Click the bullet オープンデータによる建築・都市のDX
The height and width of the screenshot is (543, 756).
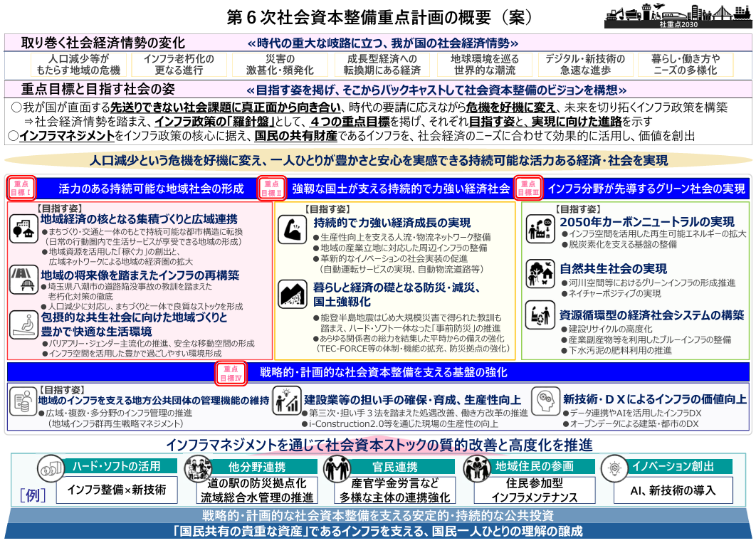coord(631,424)
